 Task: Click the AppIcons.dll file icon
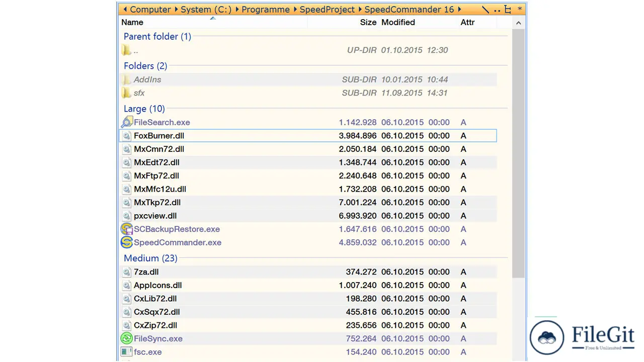[x=127, y=286]
